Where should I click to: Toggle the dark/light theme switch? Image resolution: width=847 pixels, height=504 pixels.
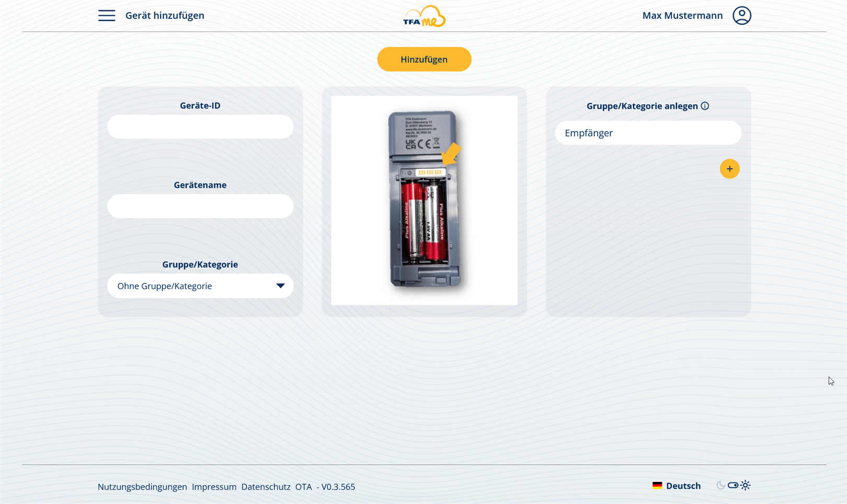pyautogui.click(x=733, y=486)
